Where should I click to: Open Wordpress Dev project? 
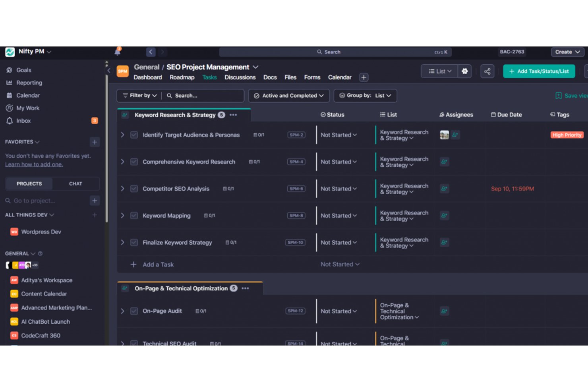tap(41, 232)
